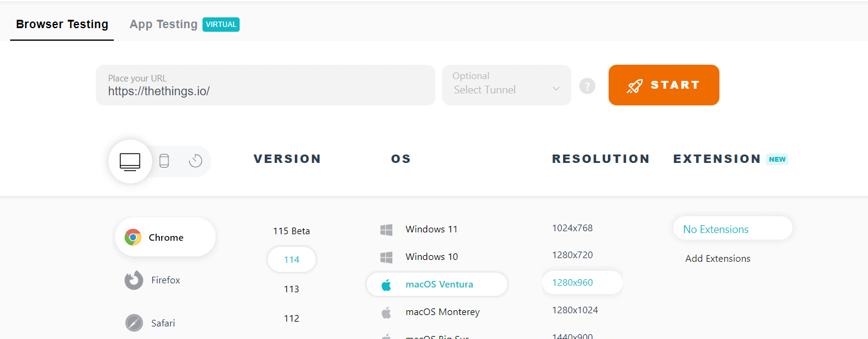Select the desktop monitor device icon
The height and width of the screenshot is (339, 868).
point(130,161)
